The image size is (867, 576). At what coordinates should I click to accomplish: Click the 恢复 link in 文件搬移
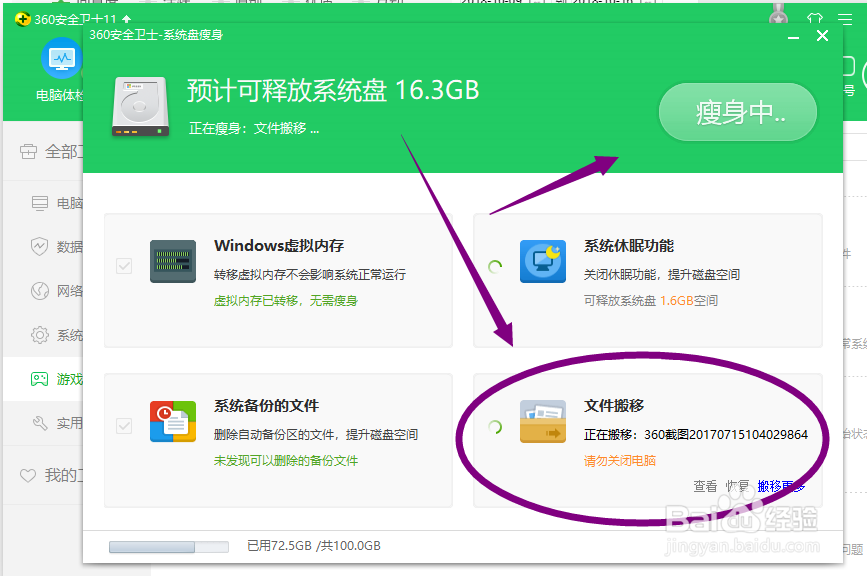pos(737,486)
